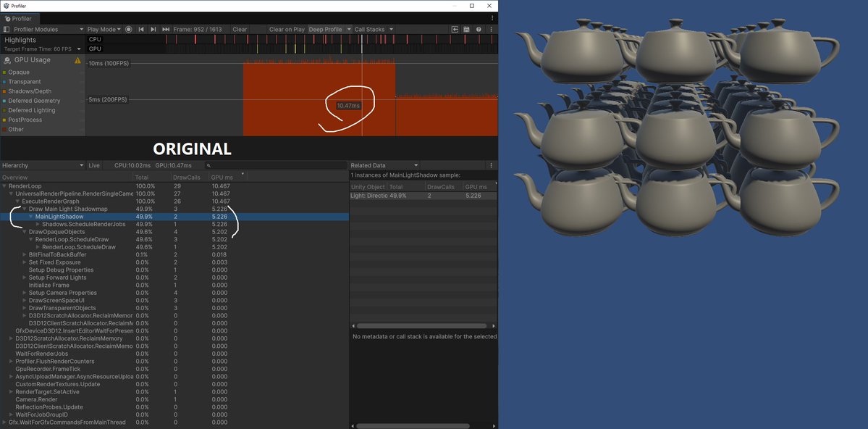Viewport: 868px width, 429px height.
Task: Open Profiler window tab options menu
Action: point(492,18)
